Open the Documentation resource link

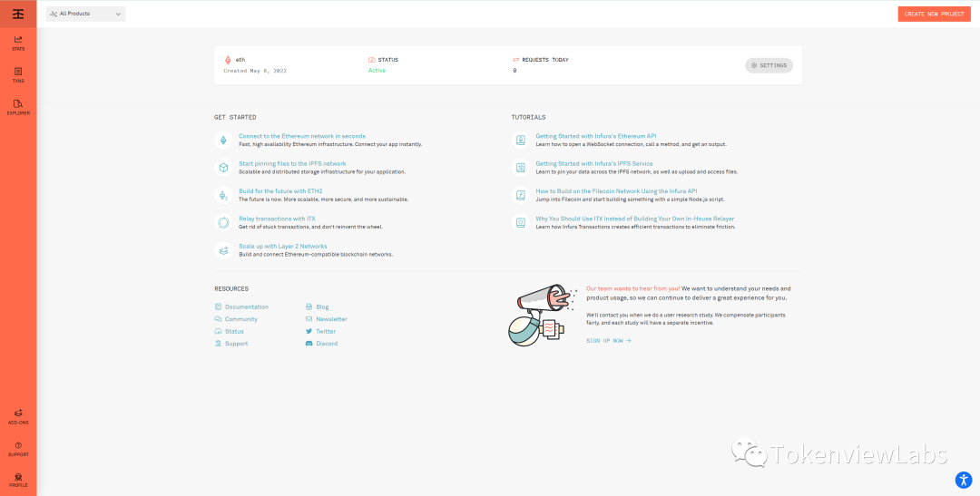[247, 306]
